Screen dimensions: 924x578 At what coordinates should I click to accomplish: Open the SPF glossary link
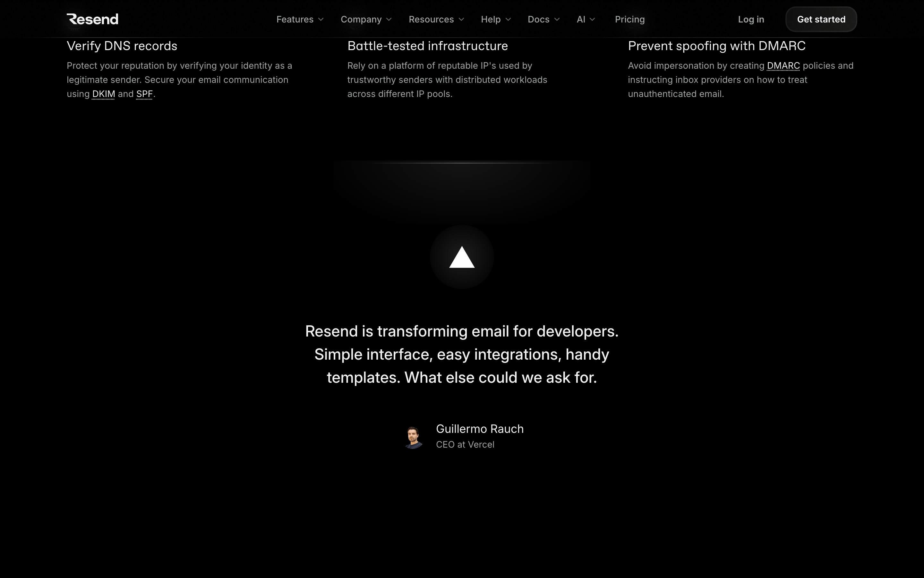click(144, 94)
